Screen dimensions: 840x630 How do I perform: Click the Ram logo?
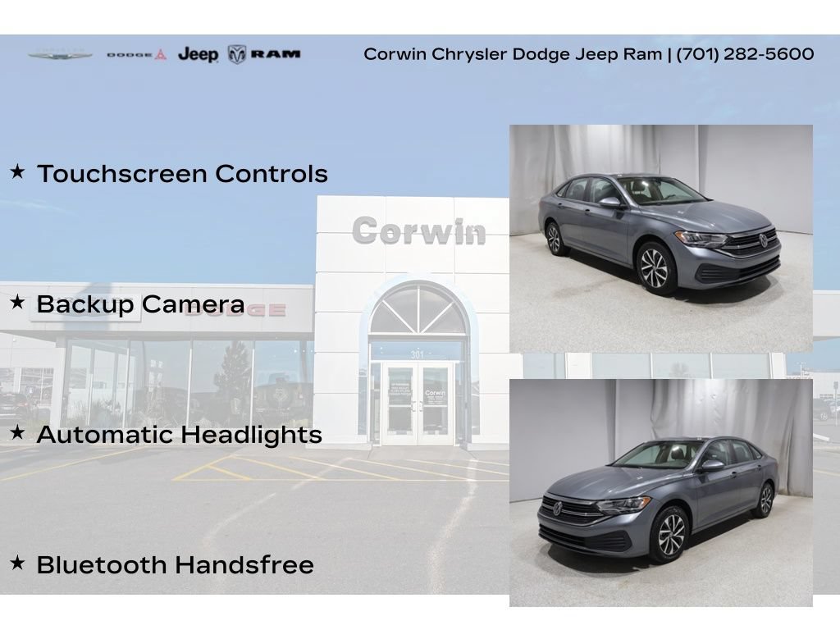pyautogui.click(x=264, y=54)
